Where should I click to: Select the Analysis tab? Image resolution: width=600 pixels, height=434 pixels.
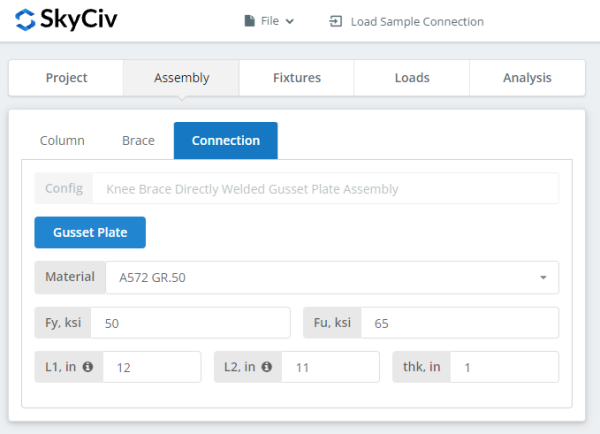point(526,78)
